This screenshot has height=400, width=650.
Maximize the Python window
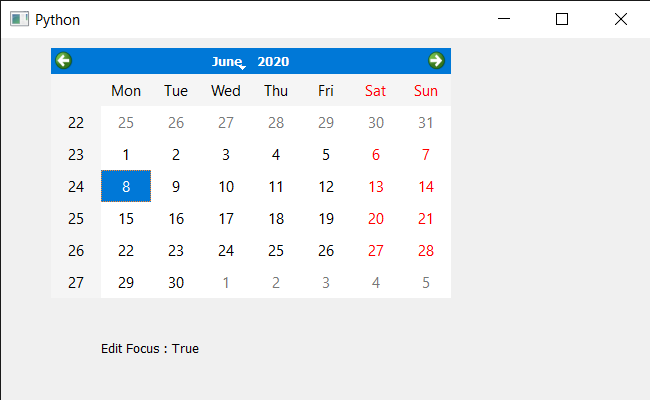(x=562, y=19)
